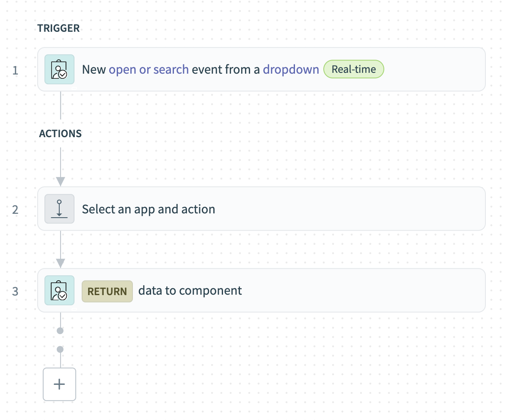
Task: Click the lower connector dot above plus button
Action: click(60, 350)
